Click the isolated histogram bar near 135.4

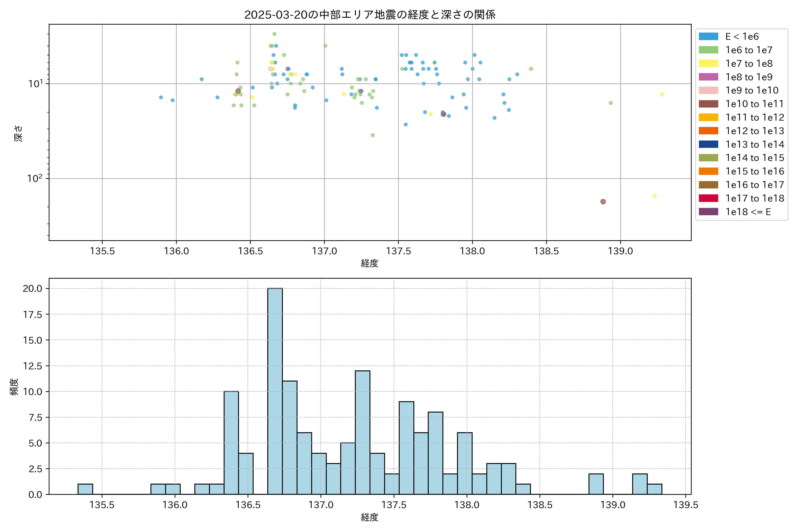pos(85,489)
